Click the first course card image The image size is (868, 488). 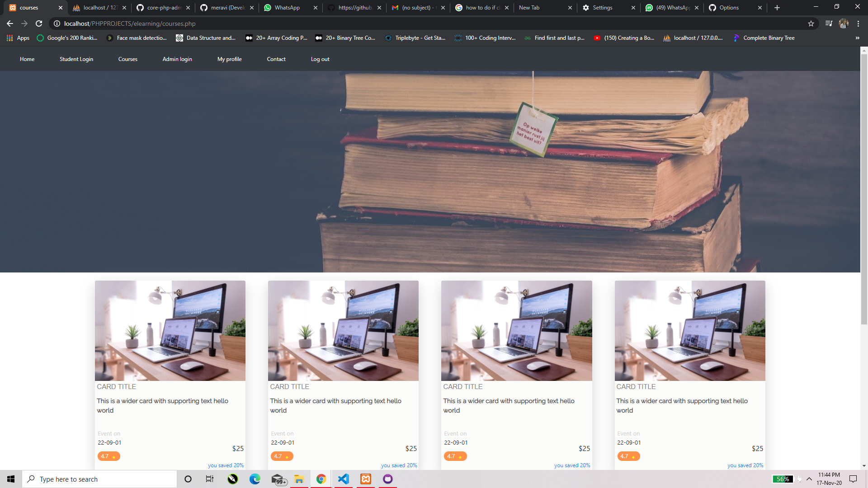[x=170, y=330]
